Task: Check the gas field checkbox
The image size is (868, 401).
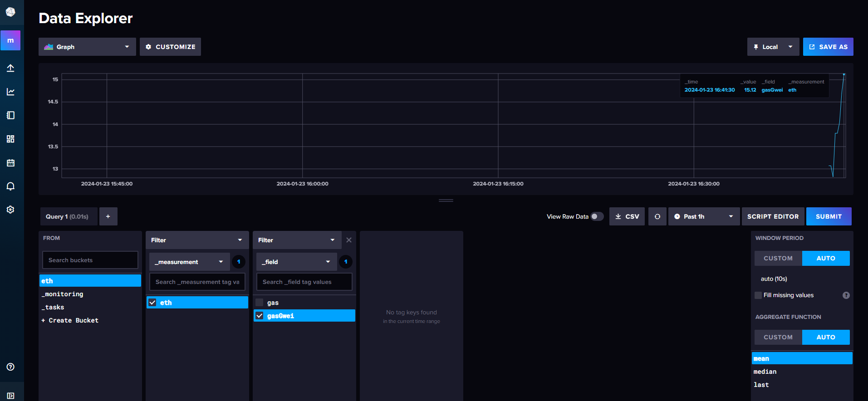Action: tap(260, 303)
